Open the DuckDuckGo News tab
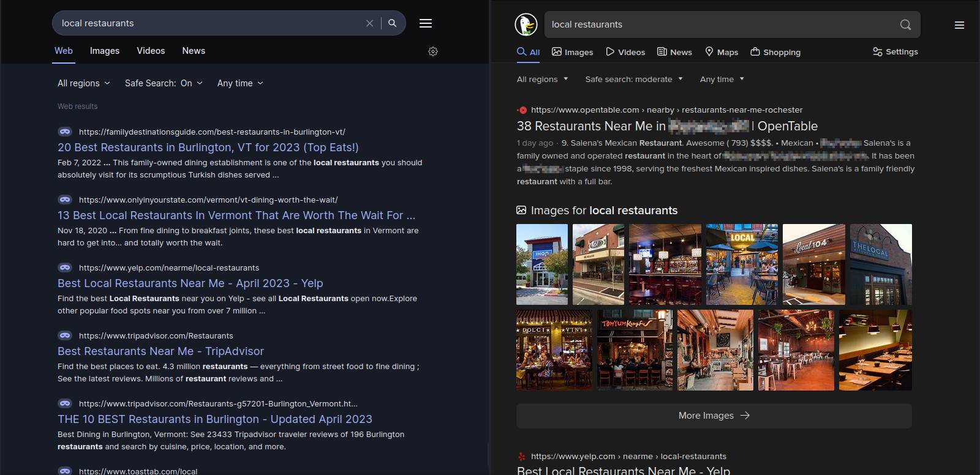This screenshot has width=980, height=475. tap(674, 52)
